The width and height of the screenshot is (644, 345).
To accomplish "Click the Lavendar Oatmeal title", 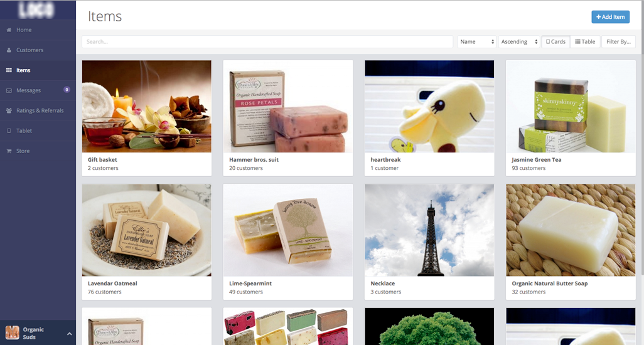I will click(x=112, y=284).
